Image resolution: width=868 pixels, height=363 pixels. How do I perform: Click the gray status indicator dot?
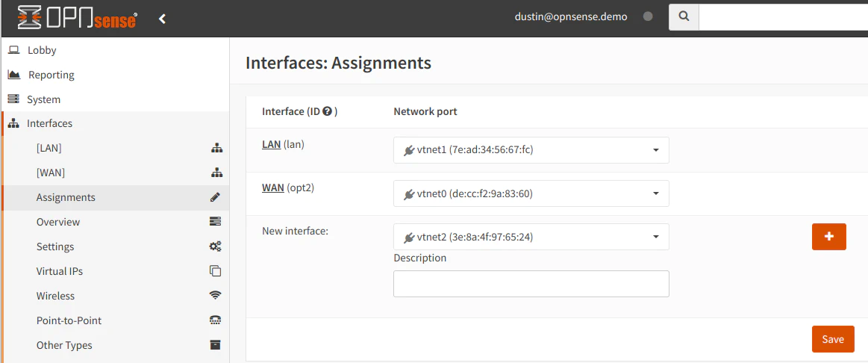[648, 16]
